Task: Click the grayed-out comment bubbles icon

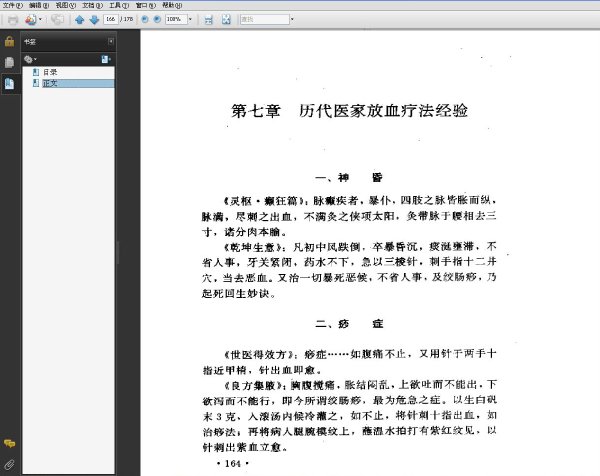Action: pyautogui.click(x=57, y=20)
